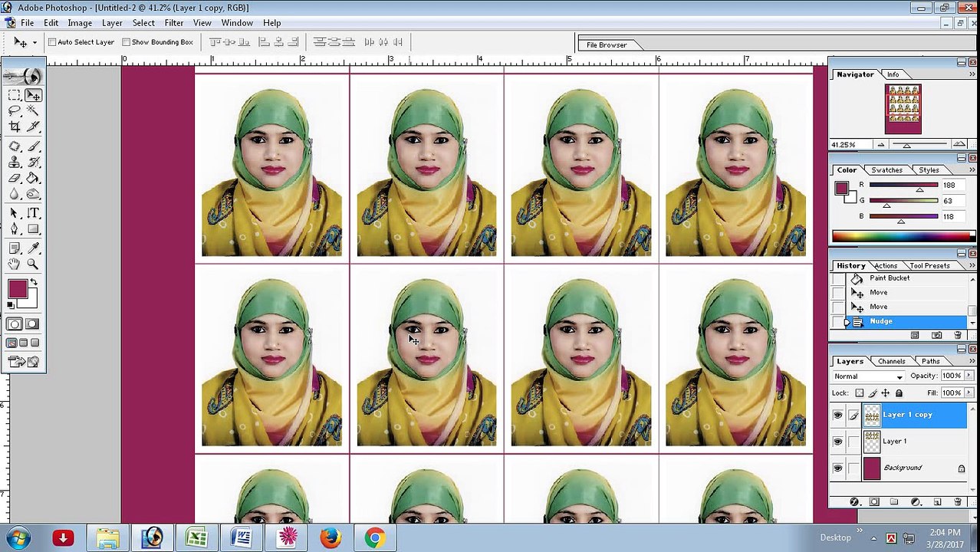Toggle Lock position in Layers panel
980x552 pixels.
885,393
